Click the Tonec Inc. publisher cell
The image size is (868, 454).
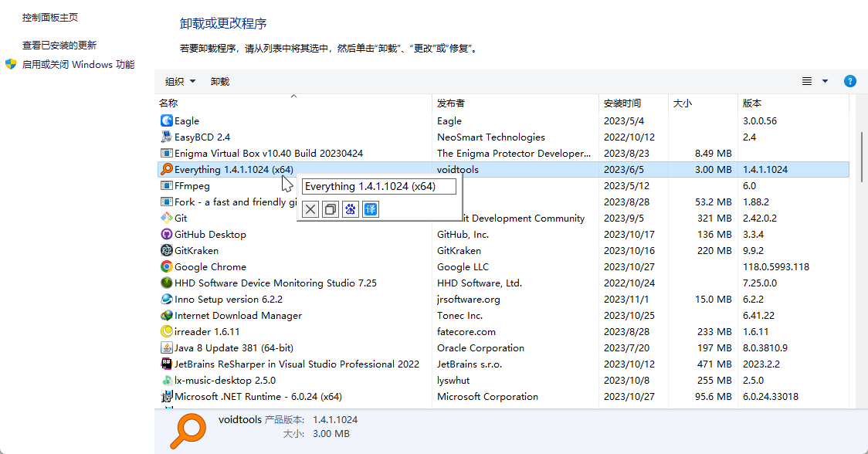[x=460, y=316]
